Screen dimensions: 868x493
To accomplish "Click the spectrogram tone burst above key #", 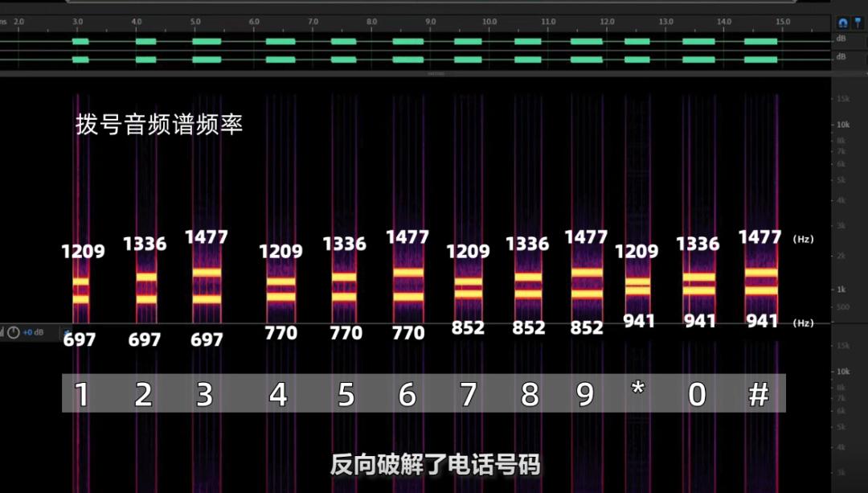I will coord(761,281).
